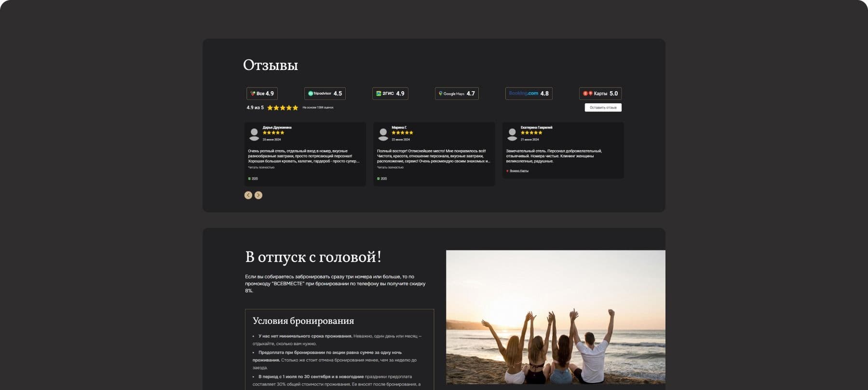
Task: Click the star rating in Марина Г.'s review
Action: [x=402, y=132]
